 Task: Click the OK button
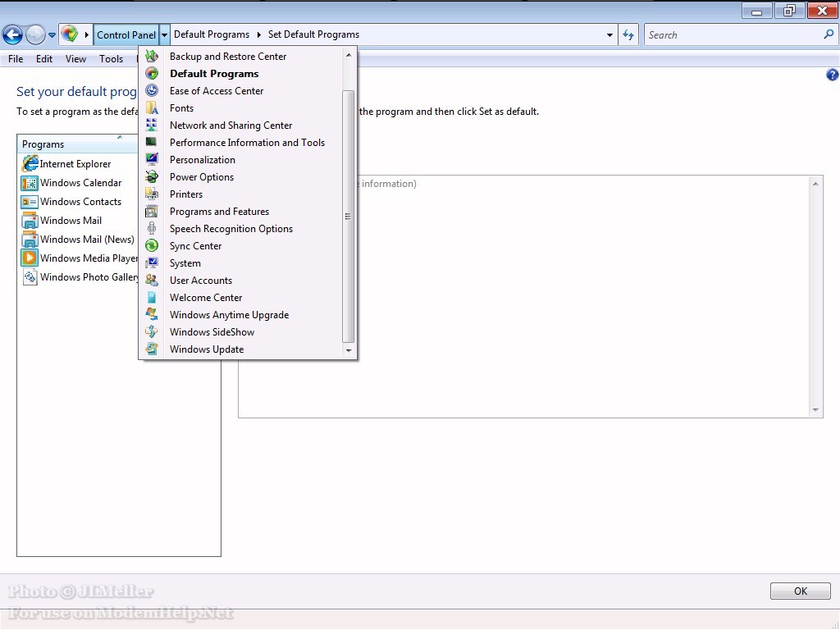click(x=801, y=591)
